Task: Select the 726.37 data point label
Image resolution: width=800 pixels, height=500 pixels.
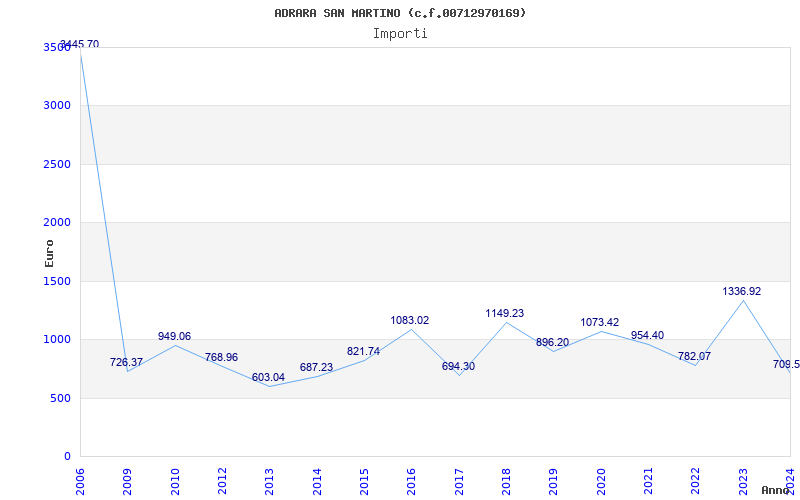Action: (127, 362)
